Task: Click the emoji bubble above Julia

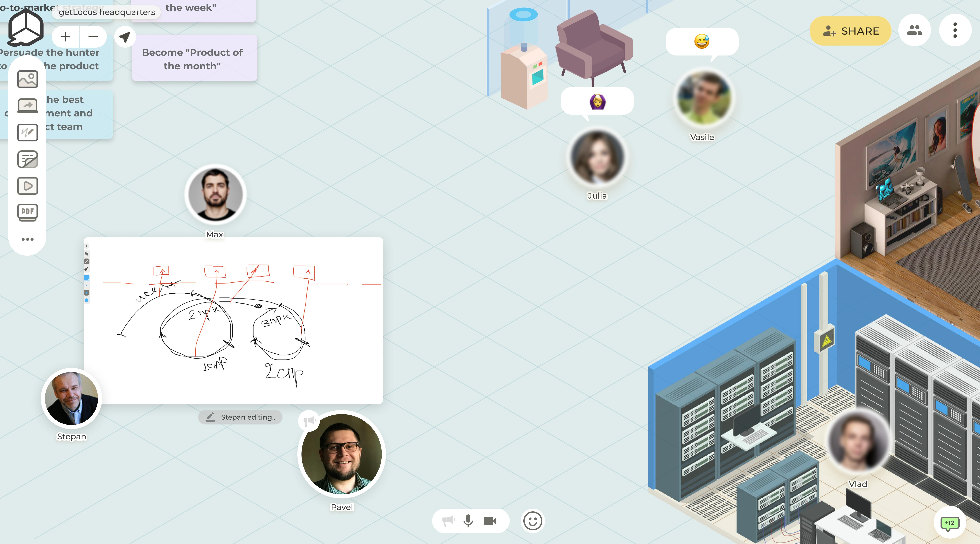Action: point(597,101)
